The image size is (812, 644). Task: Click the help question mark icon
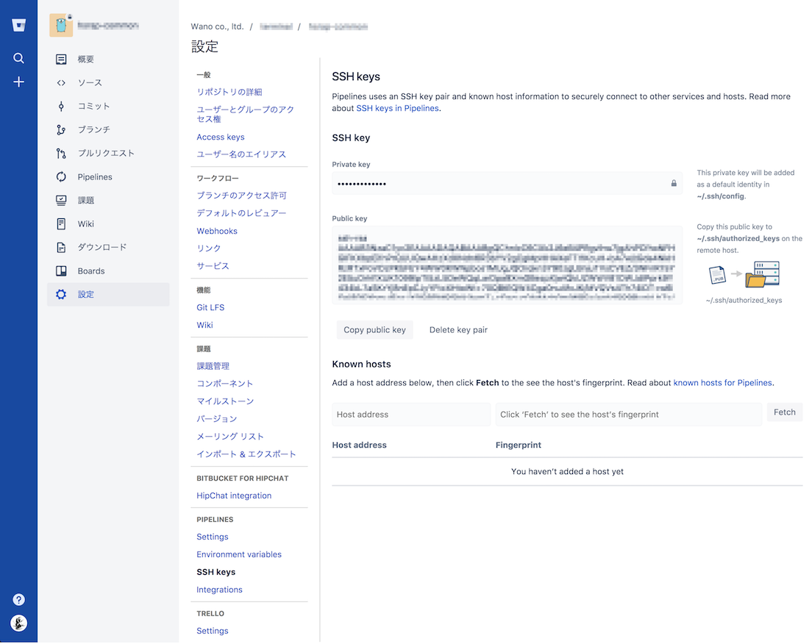(18, 599)
